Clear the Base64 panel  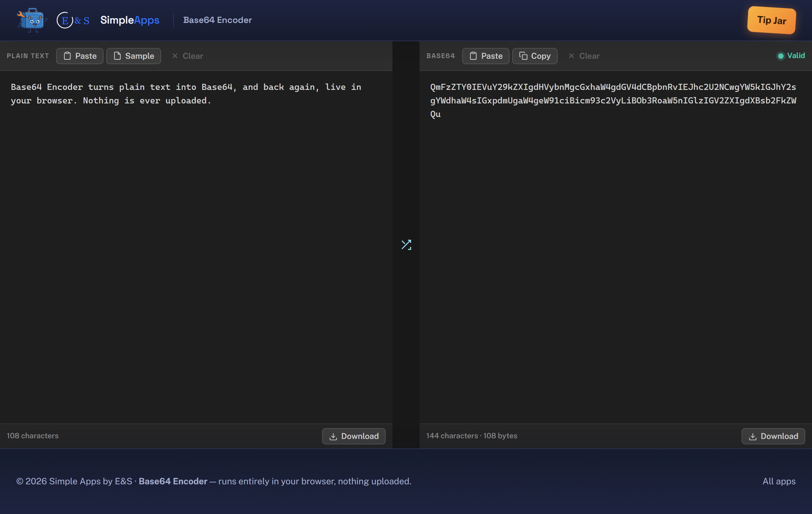click(x=584, y=56)
